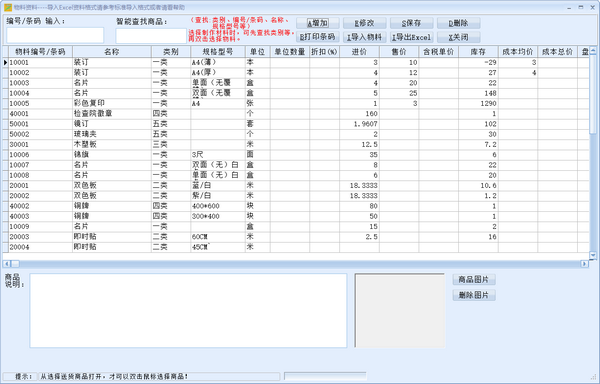The width and height of the screenshot is (600, 384).
Task: Open B打印条码 barcode printing
Action: [x=318, y=37]
